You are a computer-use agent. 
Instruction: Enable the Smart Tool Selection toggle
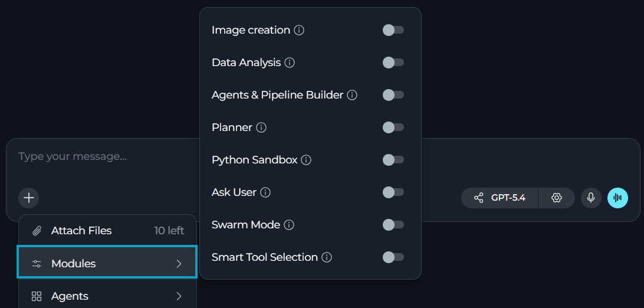393,257
